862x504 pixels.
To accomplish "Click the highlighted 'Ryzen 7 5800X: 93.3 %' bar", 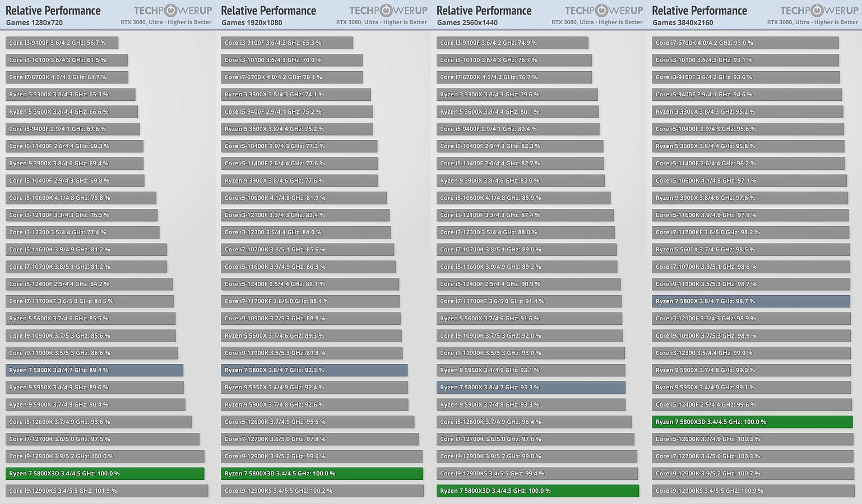I will click(531, 388).
